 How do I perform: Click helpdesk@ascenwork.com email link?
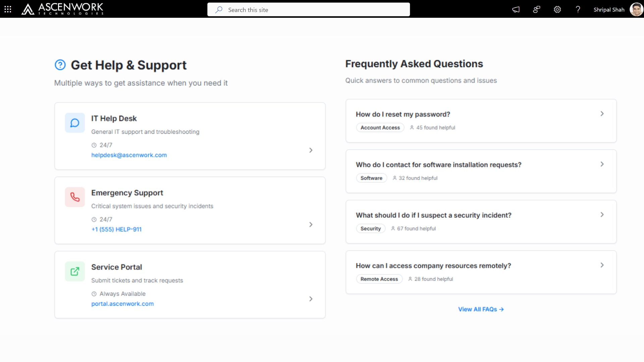click(x=129, y=155)
